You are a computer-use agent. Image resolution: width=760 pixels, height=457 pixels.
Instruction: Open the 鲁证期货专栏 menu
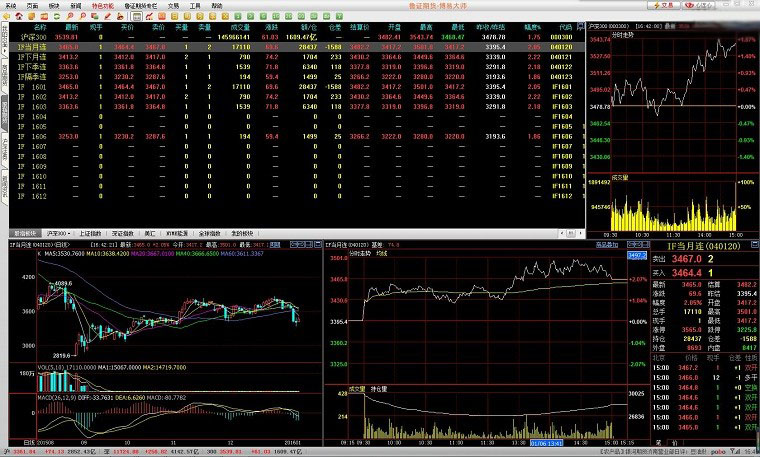click(141, 6)
